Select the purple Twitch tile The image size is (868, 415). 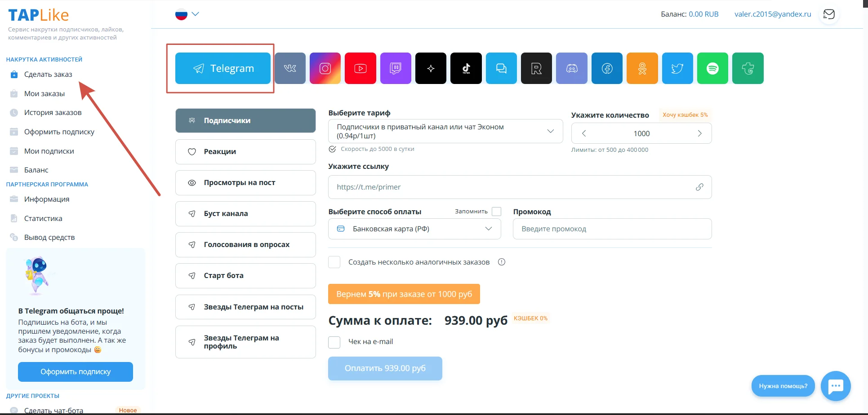[x=396, y=68]
